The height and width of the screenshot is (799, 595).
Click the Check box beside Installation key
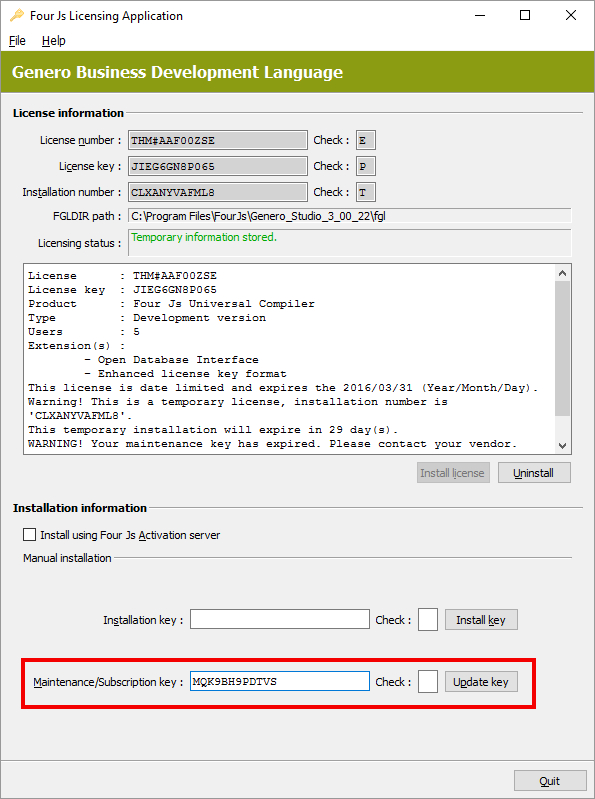coord(428,620)
